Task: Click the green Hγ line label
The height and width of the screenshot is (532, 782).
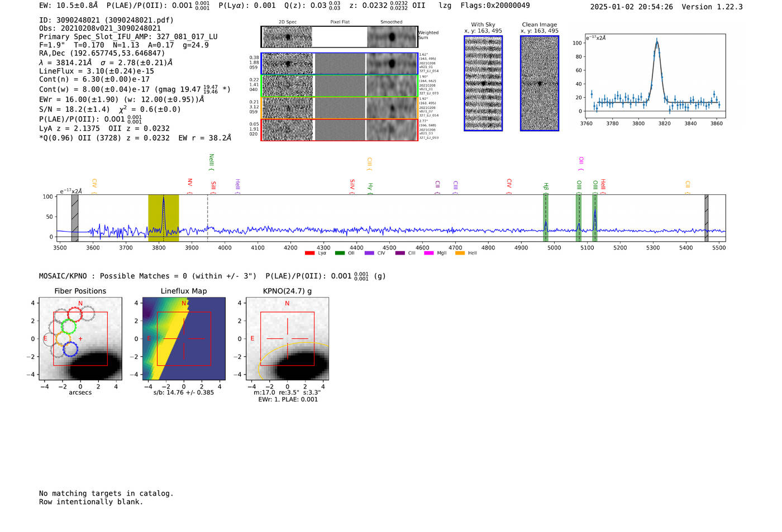Action: coord(370,188)
